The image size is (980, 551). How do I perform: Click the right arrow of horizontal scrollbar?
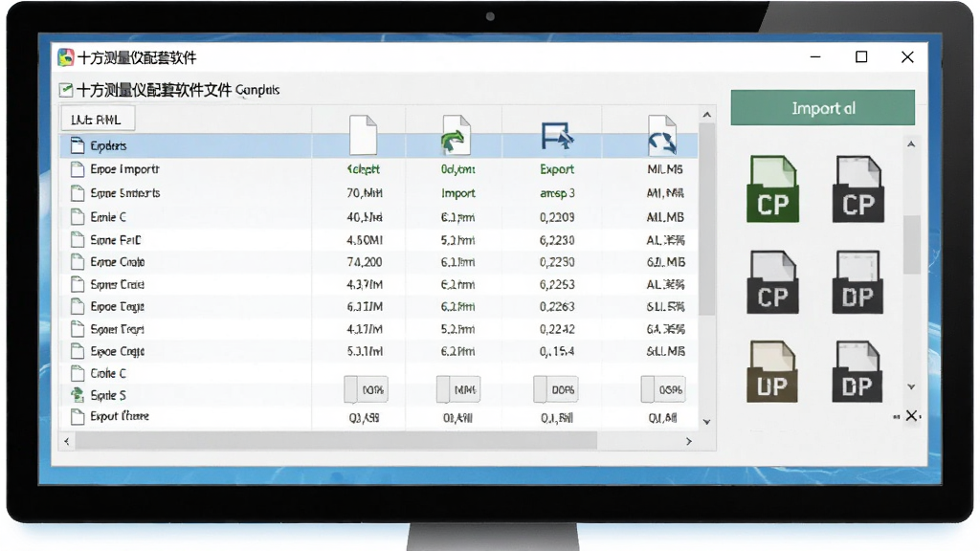[x=689, y=441]
